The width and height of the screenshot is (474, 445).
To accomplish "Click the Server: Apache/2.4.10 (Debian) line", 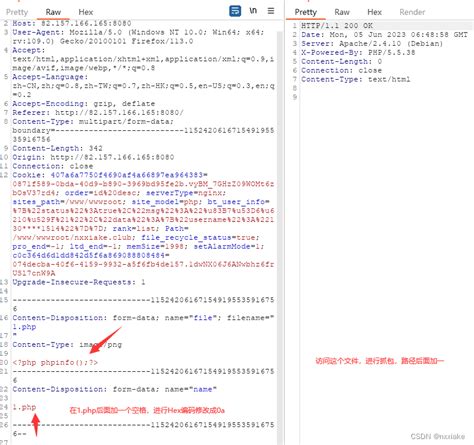I will [372, 44].
